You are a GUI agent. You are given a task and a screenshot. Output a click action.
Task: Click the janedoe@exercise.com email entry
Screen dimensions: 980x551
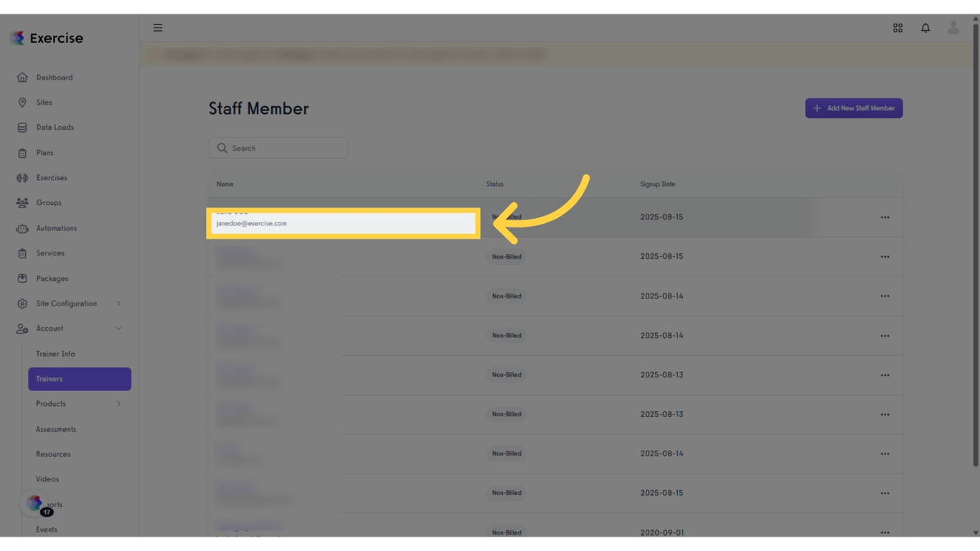pos(252,223)
